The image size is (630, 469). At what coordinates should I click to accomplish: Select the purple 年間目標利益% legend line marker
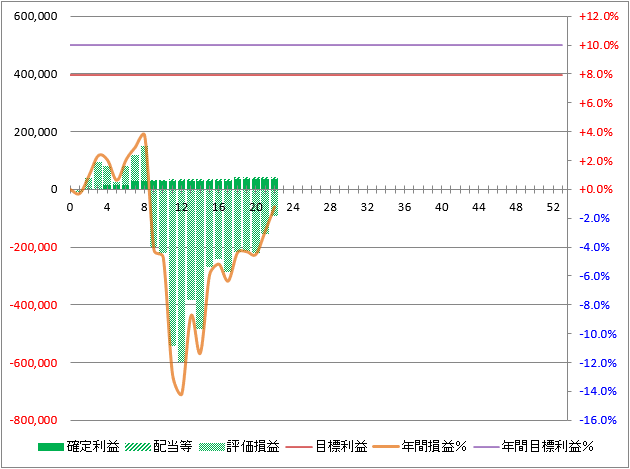pos(487,447)
